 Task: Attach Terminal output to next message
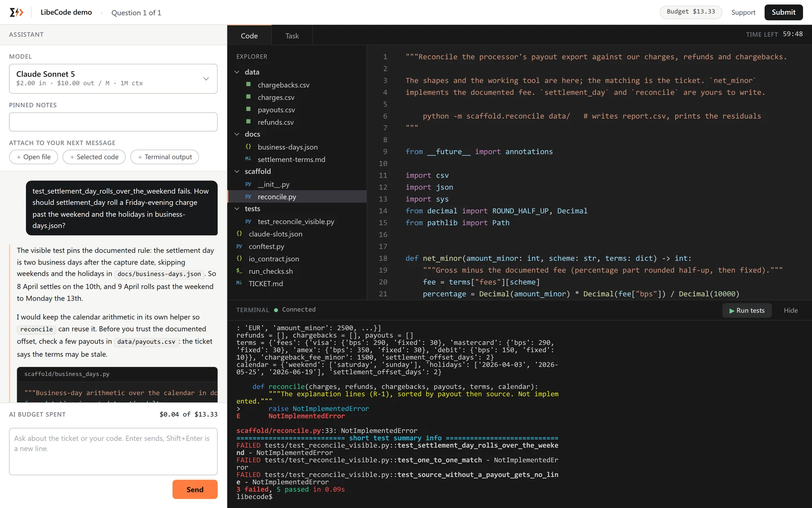coord(164,157)
